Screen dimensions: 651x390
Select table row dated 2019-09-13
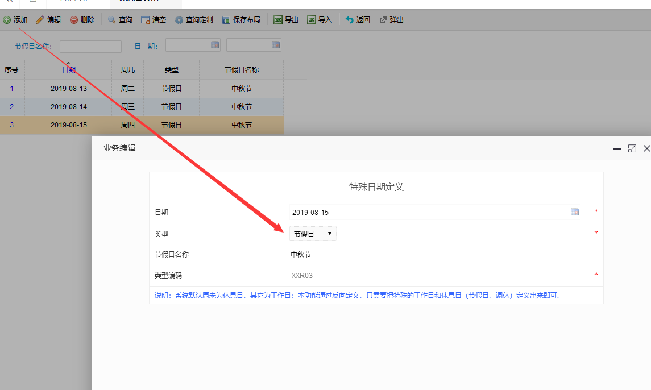(x=142, y=88)
